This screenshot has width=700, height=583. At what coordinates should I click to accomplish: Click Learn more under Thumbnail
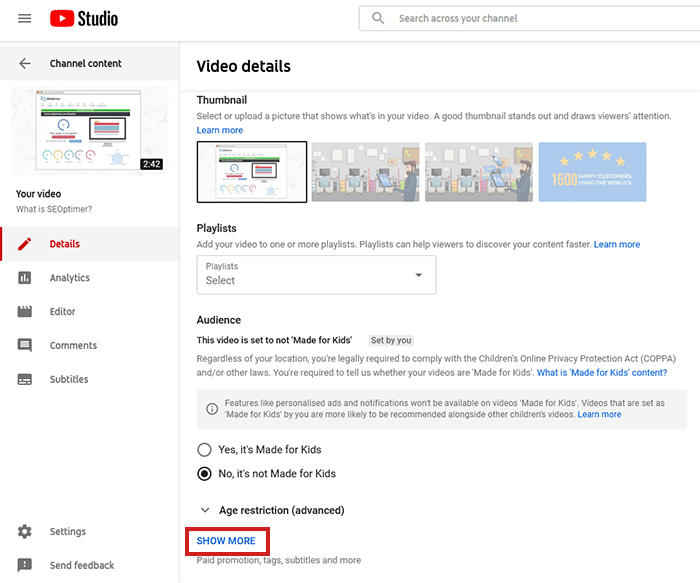coord(220,130)
